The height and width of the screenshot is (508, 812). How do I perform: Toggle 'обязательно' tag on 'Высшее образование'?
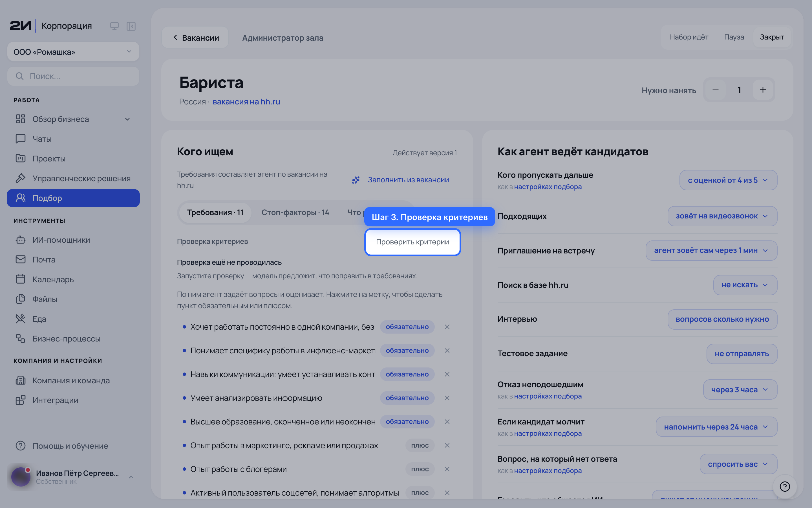[x=407, y=422]
